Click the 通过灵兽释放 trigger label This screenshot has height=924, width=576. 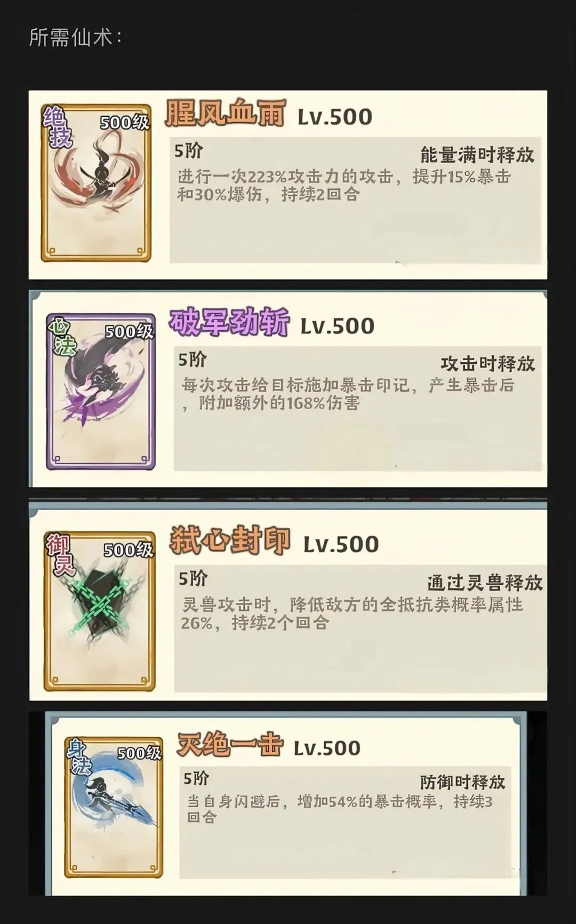click(485, 583)
